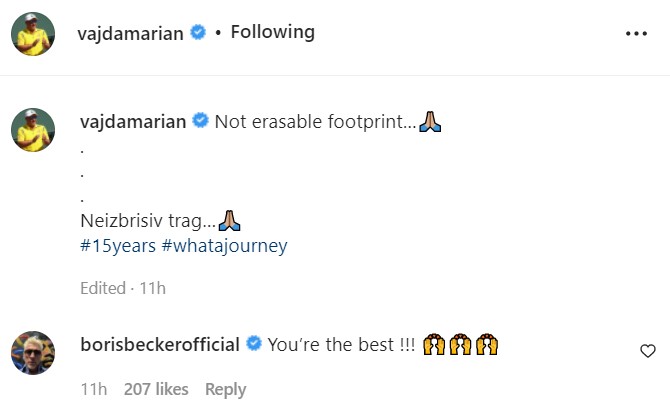Click vajdamarian's header profile picture
Image resolution: width=670 pixels, height=420 pixels.
(32, 34)
